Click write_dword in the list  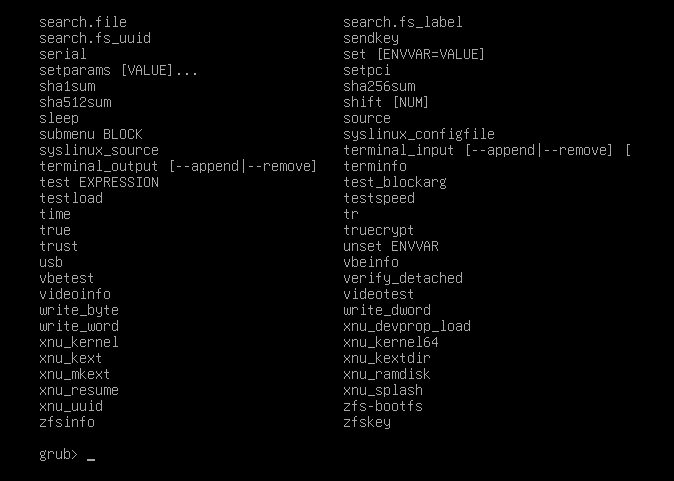(387, 310)
